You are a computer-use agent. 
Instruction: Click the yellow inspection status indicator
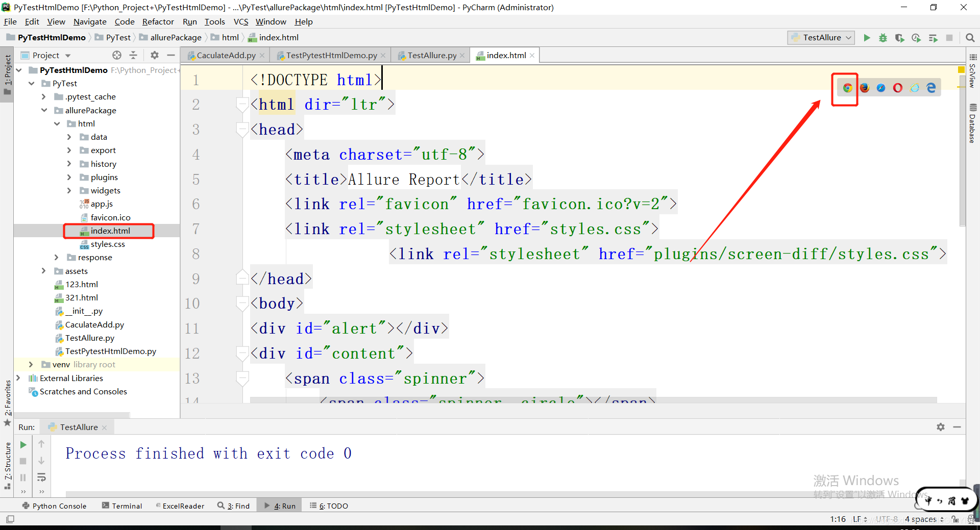[x=961, y=69]
